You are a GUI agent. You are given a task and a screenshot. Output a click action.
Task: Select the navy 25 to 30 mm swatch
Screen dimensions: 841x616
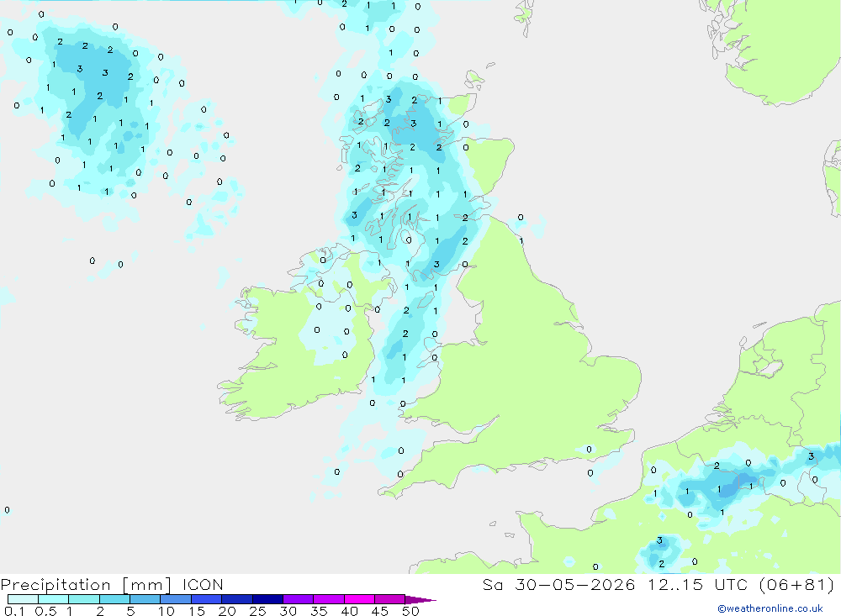pyautogui.click(x=267, y=599)
